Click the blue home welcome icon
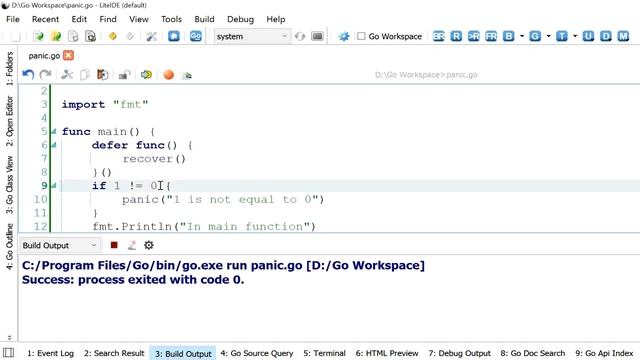The height and width of the screenshot is (360, 640). pos(174,36)
